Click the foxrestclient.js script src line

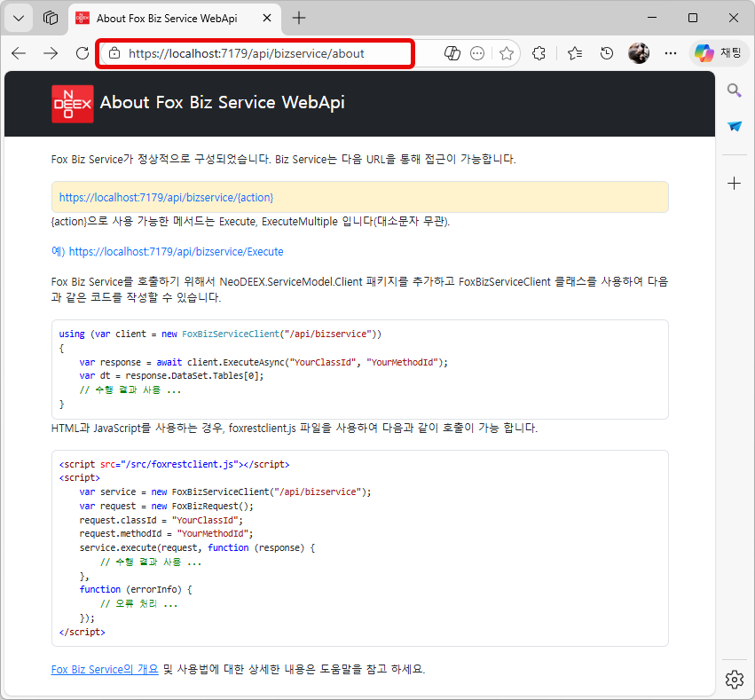coord(174,465)
